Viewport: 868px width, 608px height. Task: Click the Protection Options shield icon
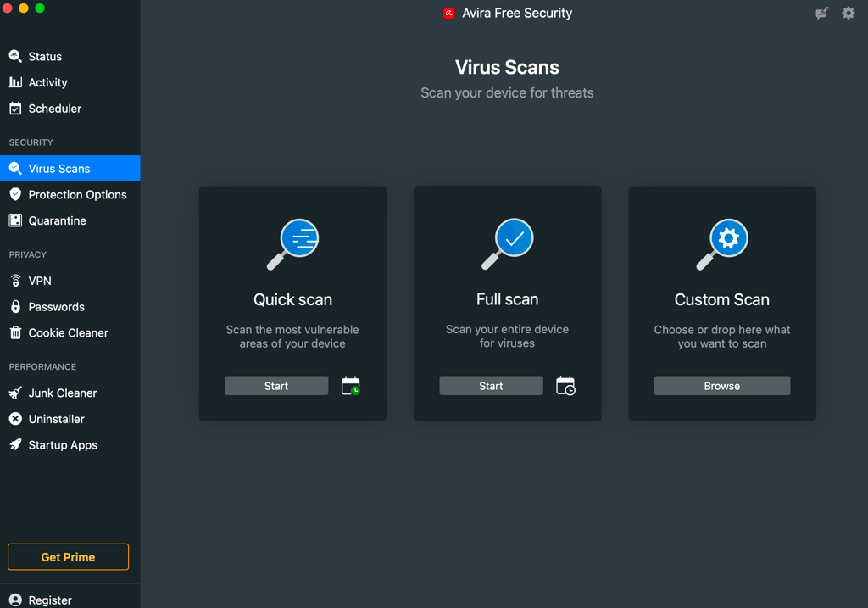pos(15,194)
